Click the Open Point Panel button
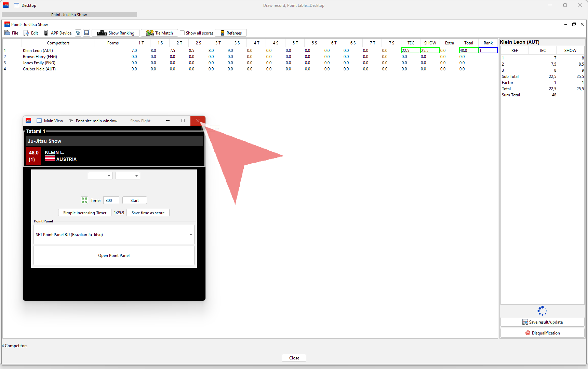 [x=114, y=256]
